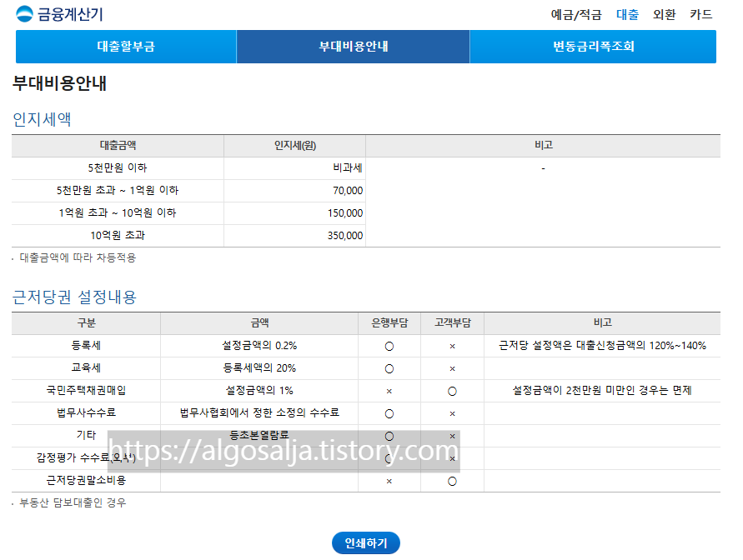Toggle 근저당권말소비용 customer burden circle
Image resolution: width=743 pixels, height=560 pixels.
coord(453,481)
